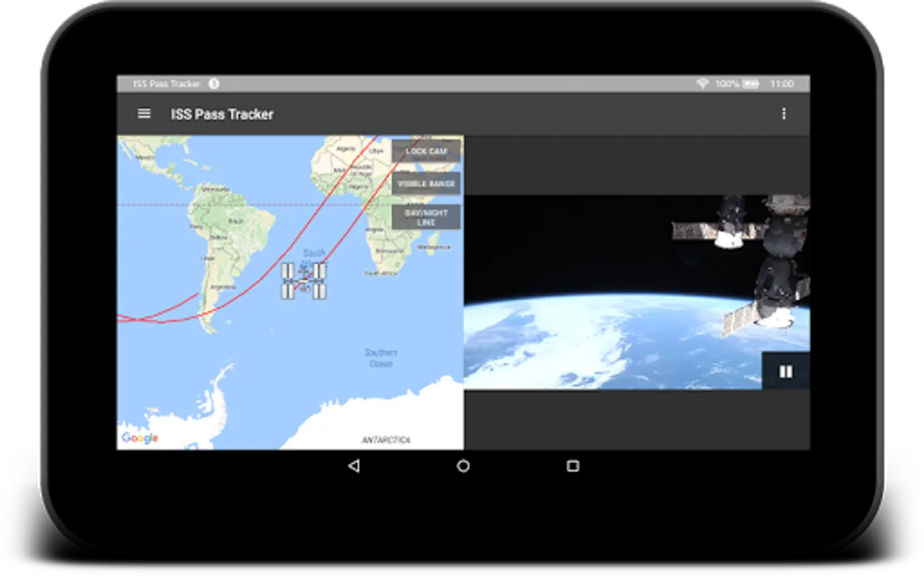Click the Mexico label on map
Viewport: 924px width, 576px height.
pos(145,157)
